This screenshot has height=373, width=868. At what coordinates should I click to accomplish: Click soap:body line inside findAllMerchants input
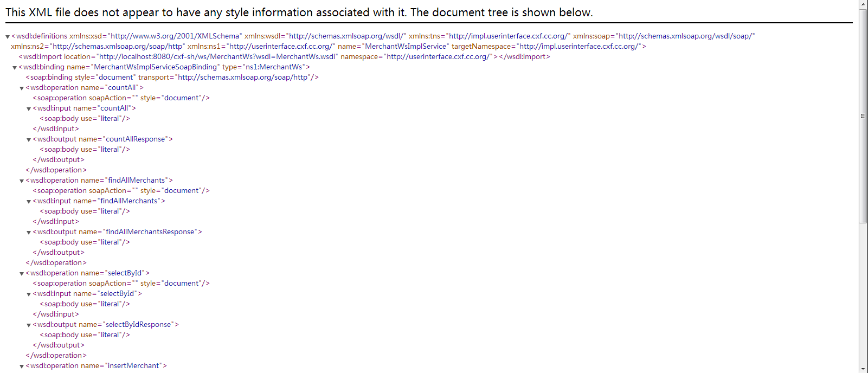85,211
